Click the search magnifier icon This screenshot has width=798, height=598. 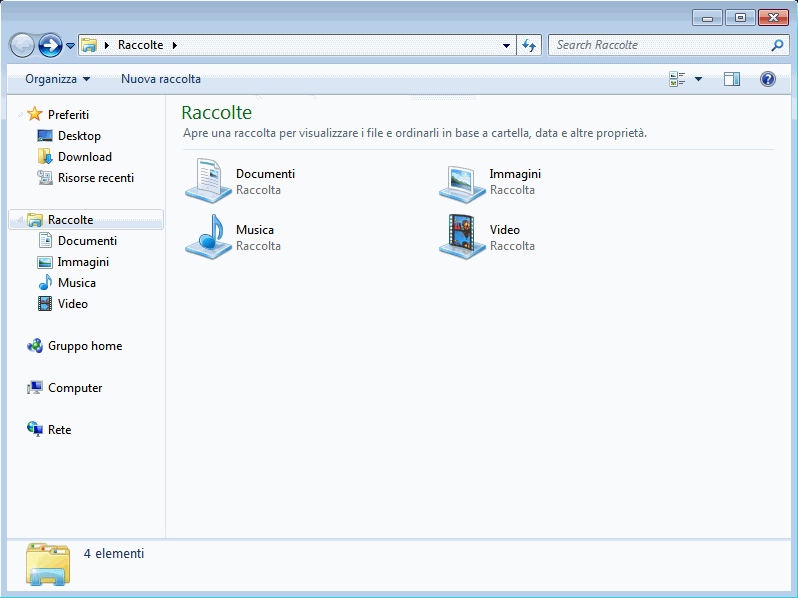[777, 45]
